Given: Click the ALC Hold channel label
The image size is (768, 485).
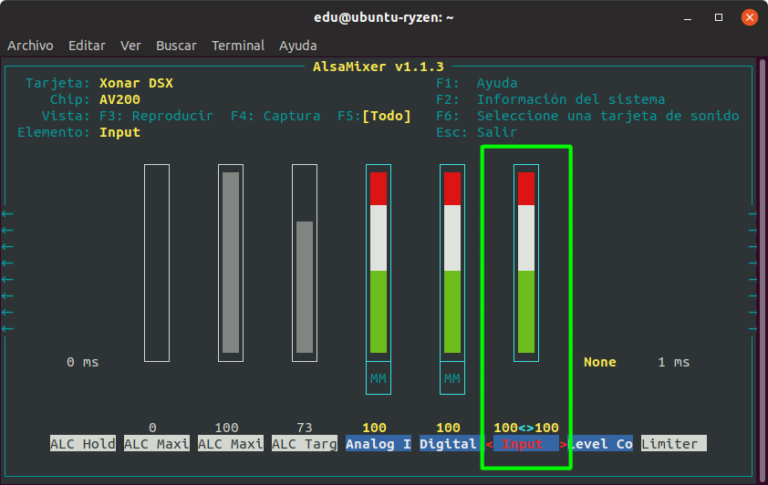Looking at the screenshot, I should [x=83, y=444].
